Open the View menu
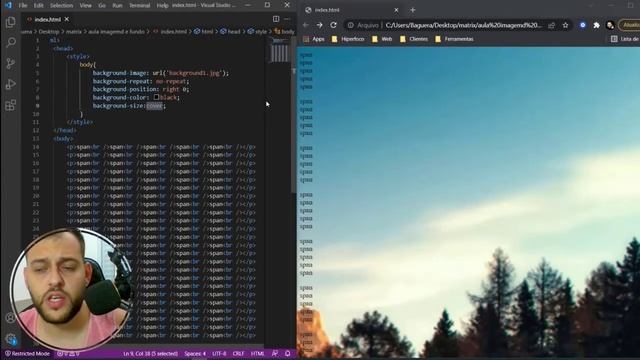The height and width of the screenshot is (360, 640). (x=85, y=5)
